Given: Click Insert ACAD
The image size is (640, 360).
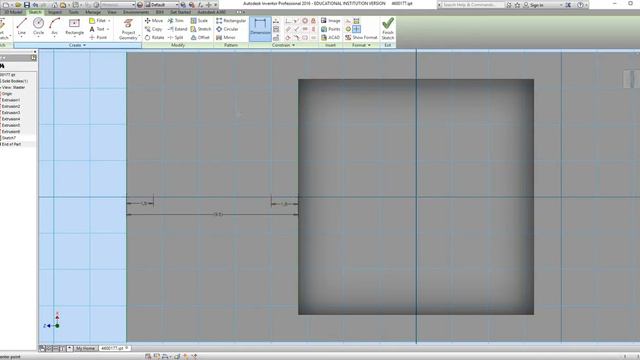Looking at the screenshot, I should (x=330, y=38).
